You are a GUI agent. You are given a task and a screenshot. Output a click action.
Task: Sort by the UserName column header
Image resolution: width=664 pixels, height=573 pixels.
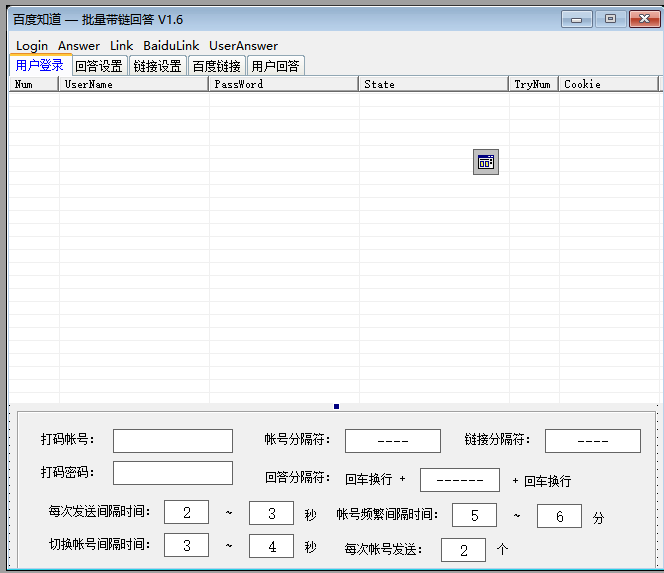(x=134, y=84)
